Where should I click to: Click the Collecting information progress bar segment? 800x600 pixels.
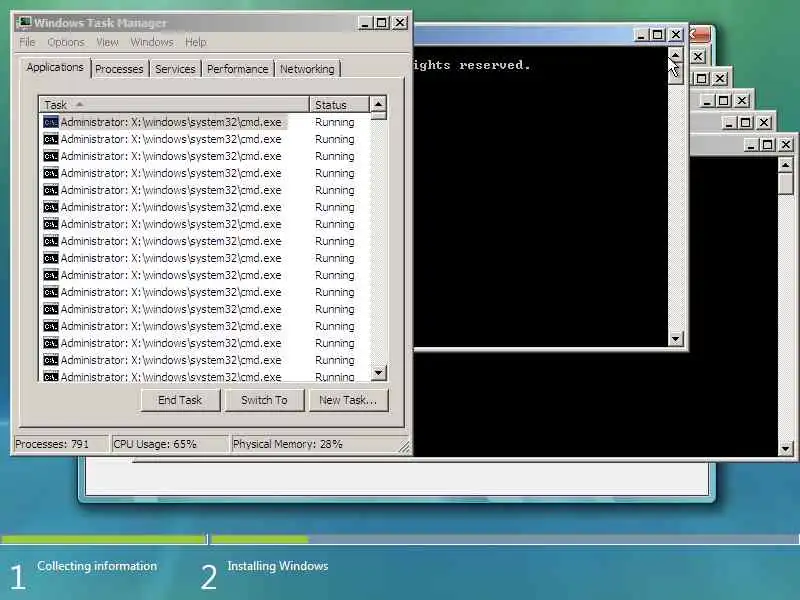(x=103, y=539)
